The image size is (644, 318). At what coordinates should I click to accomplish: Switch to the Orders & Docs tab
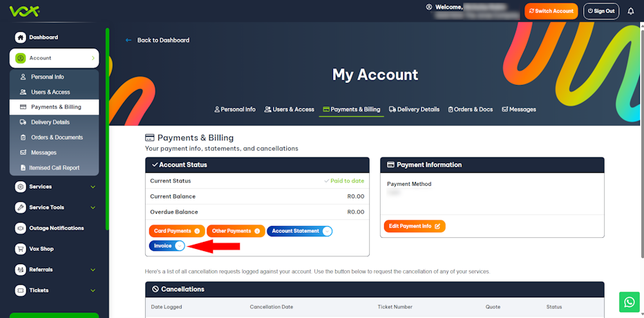pos(470,109)
